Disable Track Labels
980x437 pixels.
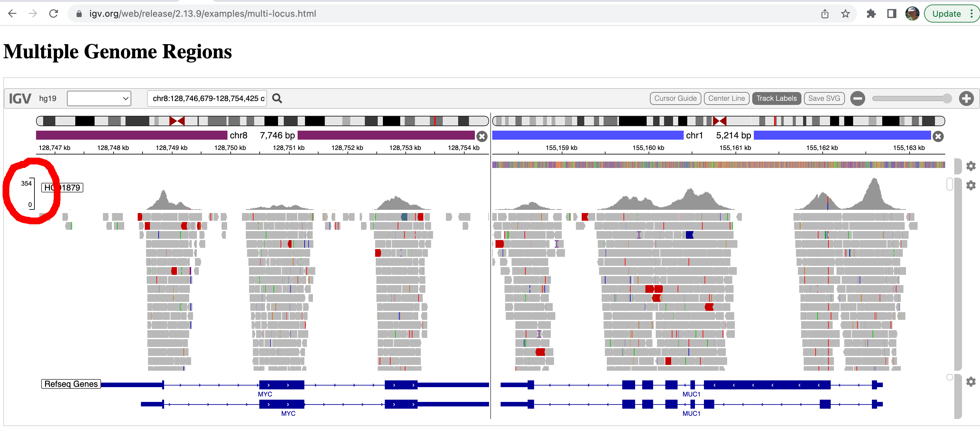[776, 98]
